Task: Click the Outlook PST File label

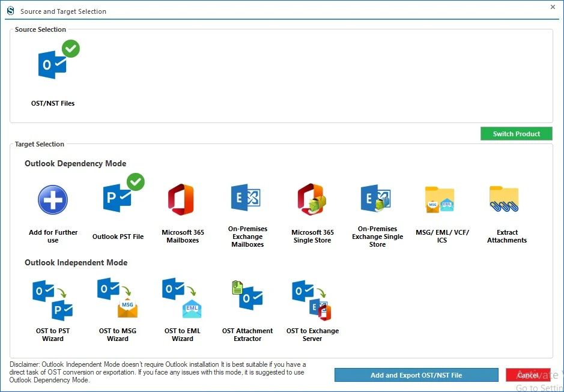Action: coord(118,237)
